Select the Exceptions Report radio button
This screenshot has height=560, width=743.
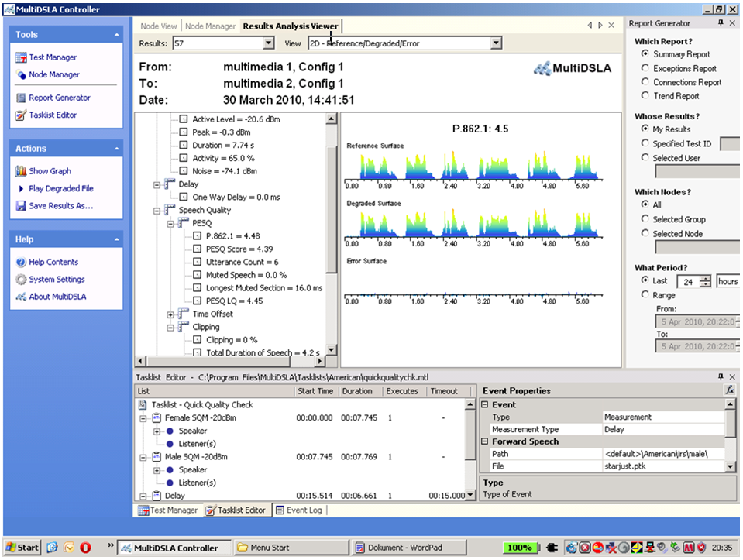click(645, 68)
